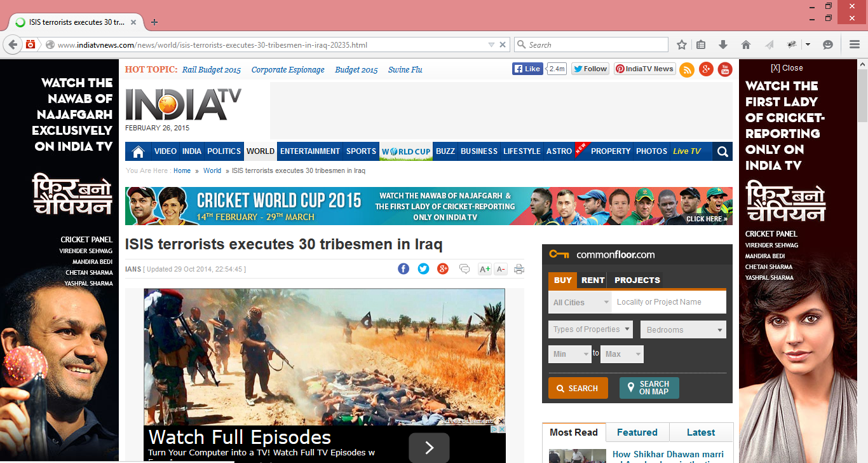Switch property search to RENT
Viewport: 868px width, 463px height.
click(593, 280)
